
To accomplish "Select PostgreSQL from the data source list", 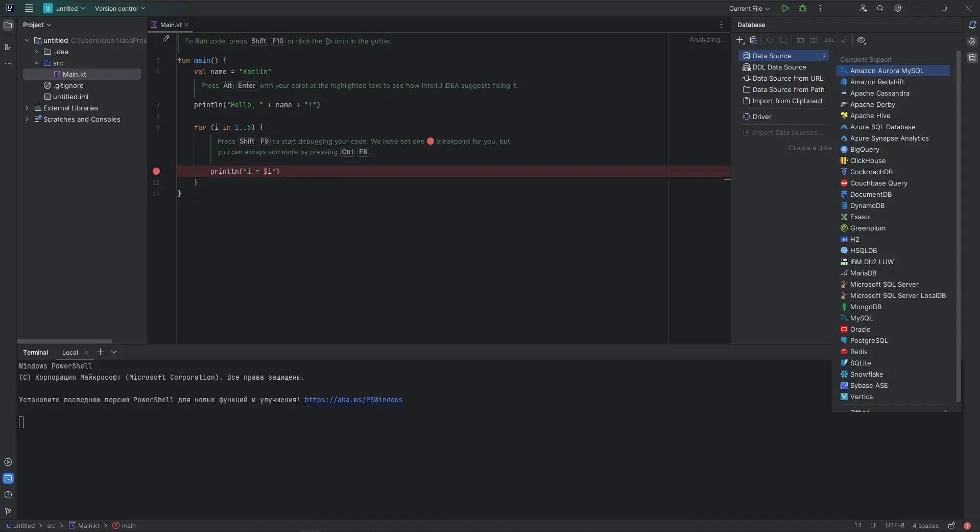I will (869, 340).
